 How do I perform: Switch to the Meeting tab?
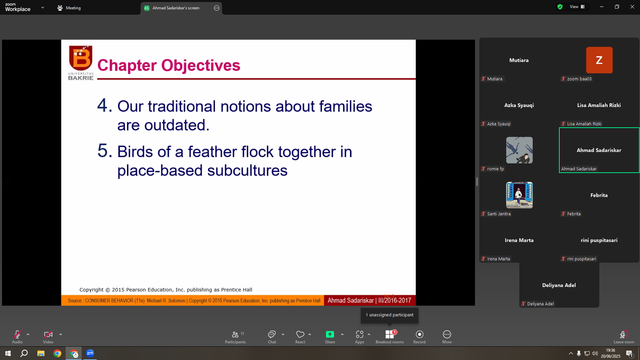point(69,8)
